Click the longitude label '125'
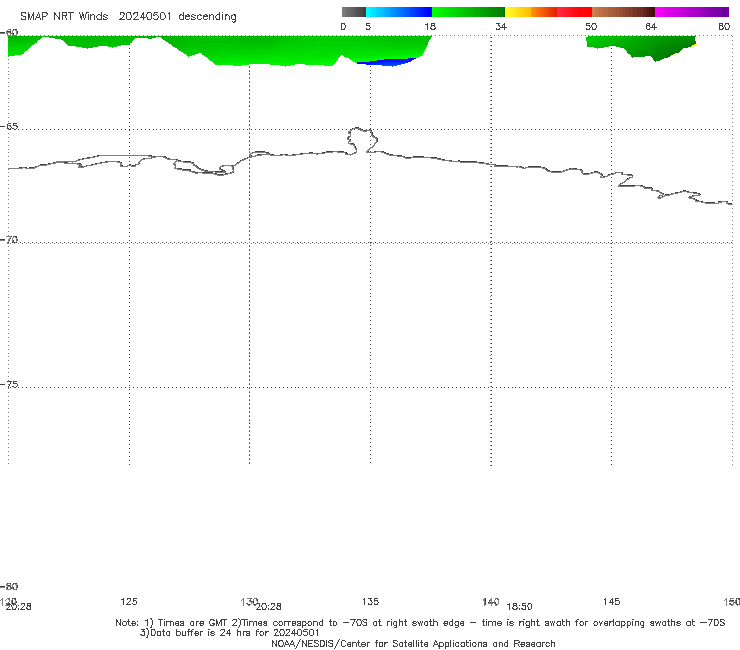The height and width of the screenshot is (650, 740). [x=129, y=601]
